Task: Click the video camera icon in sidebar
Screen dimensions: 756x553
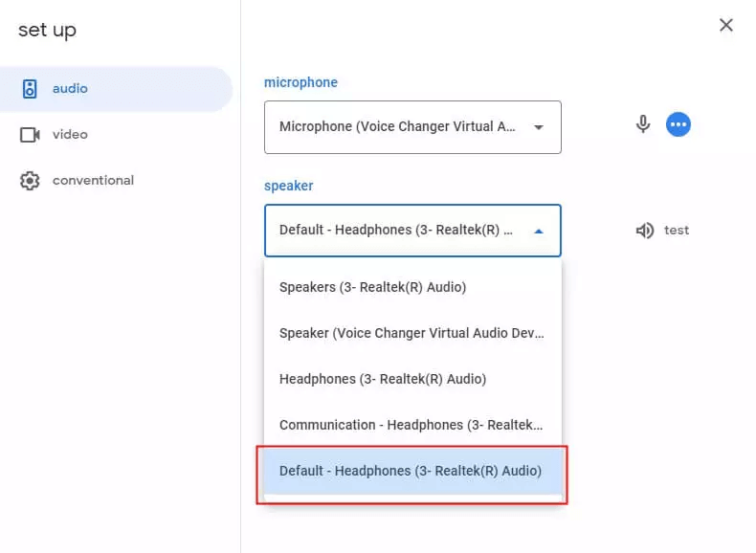Action: tap(30, 135)
